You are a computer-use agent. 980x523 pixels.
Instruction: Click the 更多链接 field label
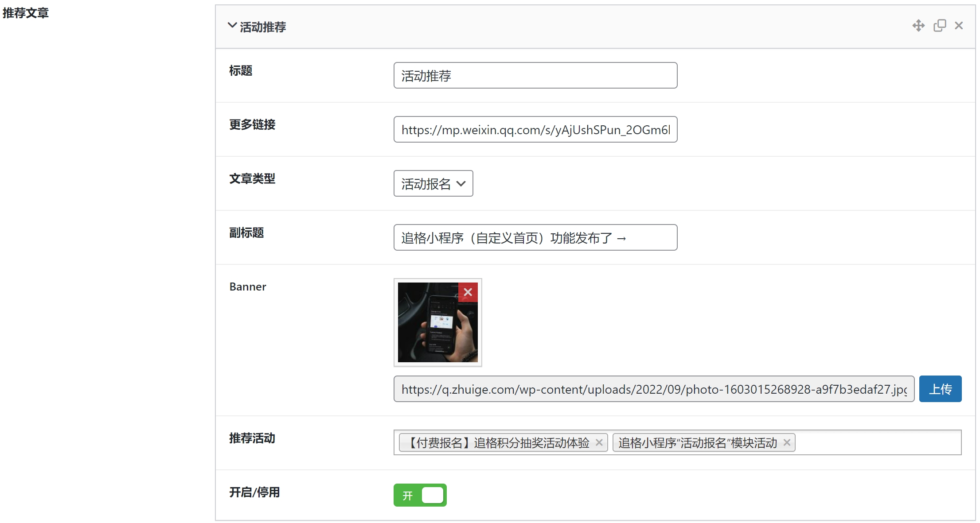[x=252, y=124]
